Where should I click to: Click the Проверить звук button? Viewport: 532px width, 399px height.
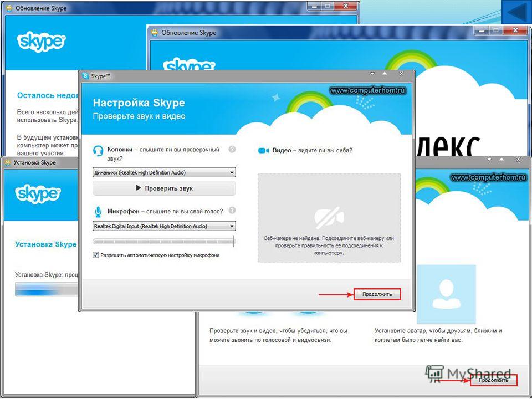point(164,188)
